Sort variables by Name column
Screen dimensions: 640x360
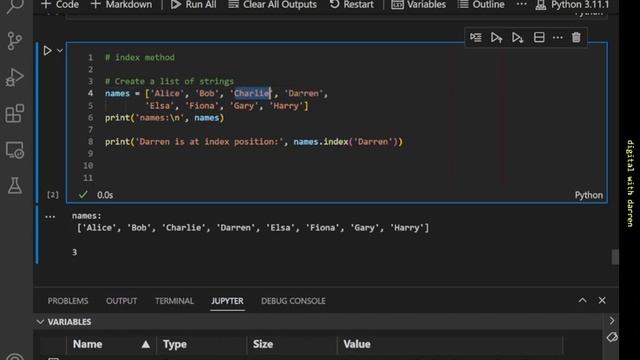click(111, 344)
